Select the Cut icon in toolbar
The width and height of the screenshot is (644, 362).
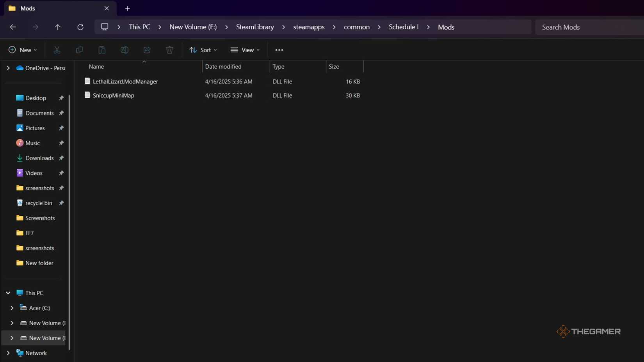click(57, 50)
